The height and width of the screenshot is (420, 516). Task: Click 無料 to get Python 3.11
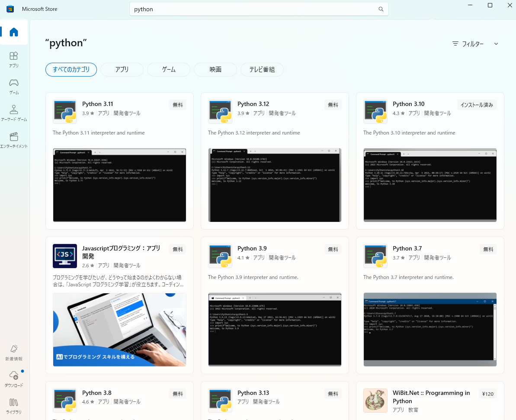point(177,104)
